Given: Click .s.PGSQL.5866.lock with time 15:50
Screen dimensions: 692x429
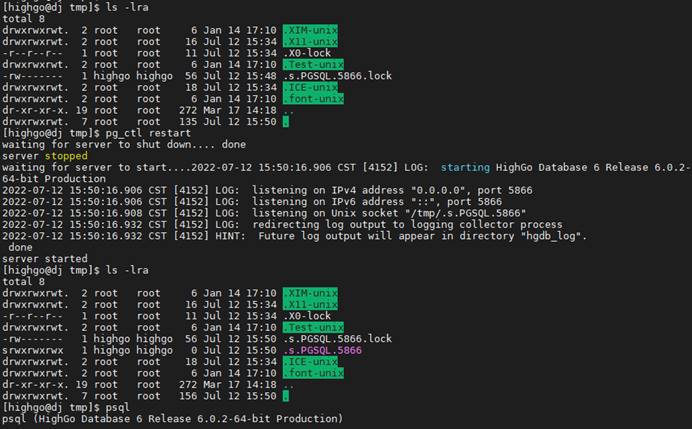Looking at the screenshot, I should [338, 339].
